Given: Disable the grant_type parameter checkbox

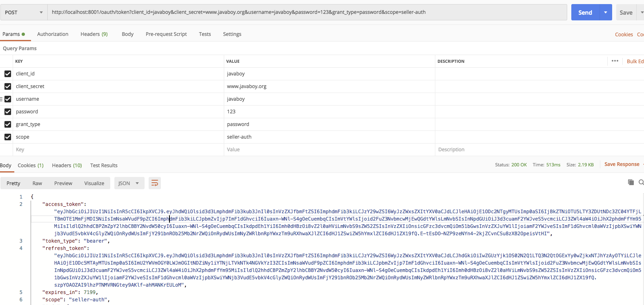Looking at the screenshot, I should (8, 124).
